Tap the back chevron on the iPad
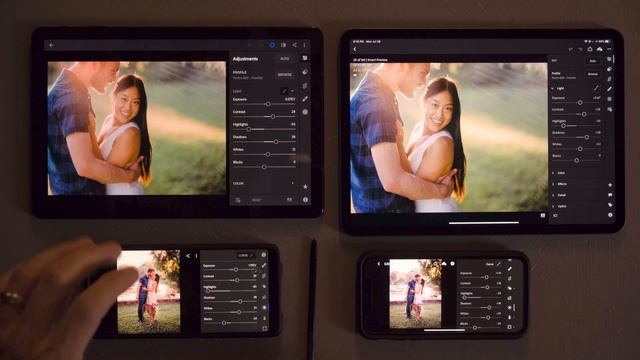 355,49
